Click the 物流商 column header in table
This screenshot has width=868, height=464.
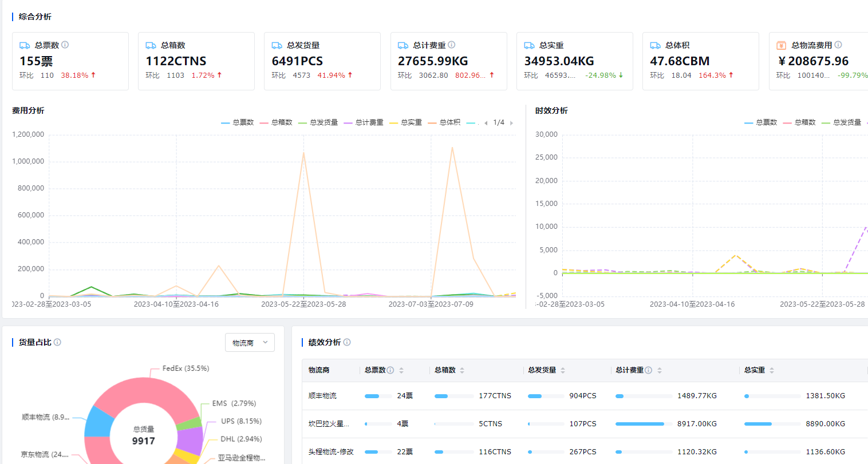(x=319, y=370)
